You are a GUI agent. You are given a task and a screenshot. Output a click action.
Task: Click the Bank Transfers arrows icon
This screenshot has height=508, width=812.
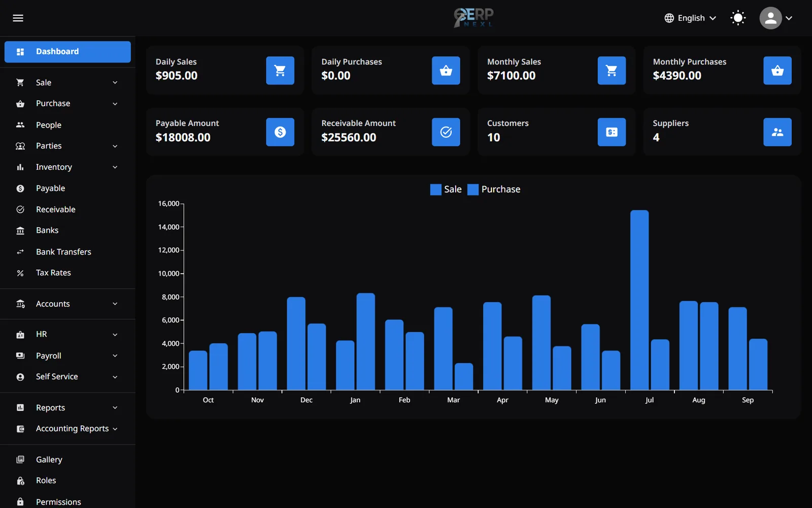(x=20, y=252)
